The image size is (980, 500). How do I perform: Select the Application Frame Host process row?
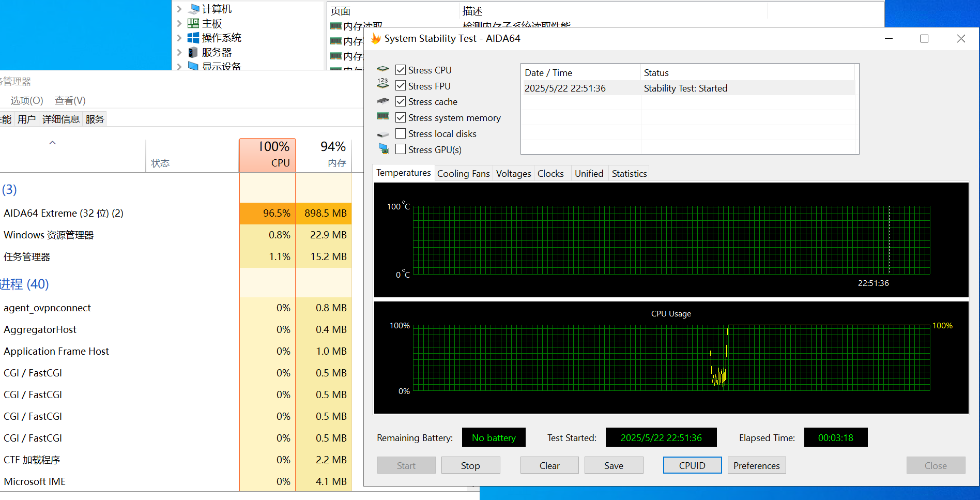[176, 351]
